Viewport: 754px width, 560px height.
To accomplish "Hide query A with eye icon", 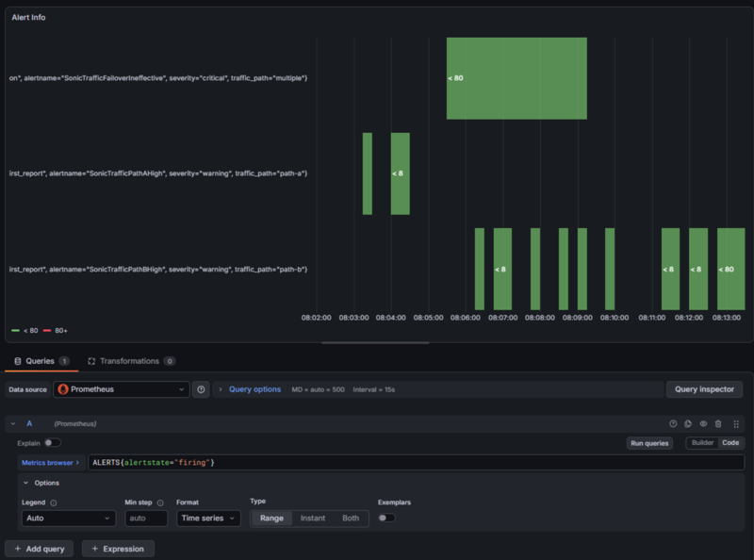I will (703, 424).
